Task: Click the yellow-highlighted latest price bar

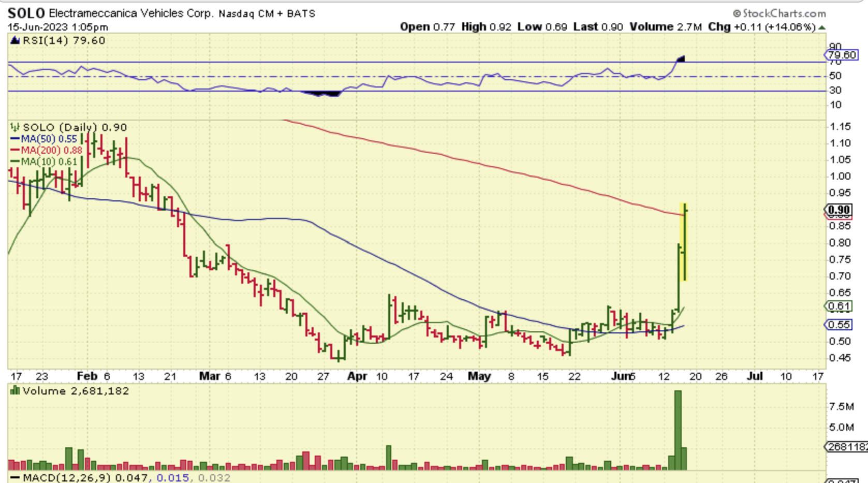Action: (x=684, y=242)
